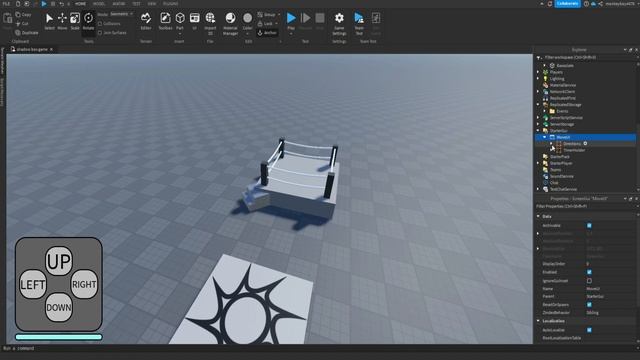Click the Duplicate button
The image size is (640, 360).
click(27, 33)
